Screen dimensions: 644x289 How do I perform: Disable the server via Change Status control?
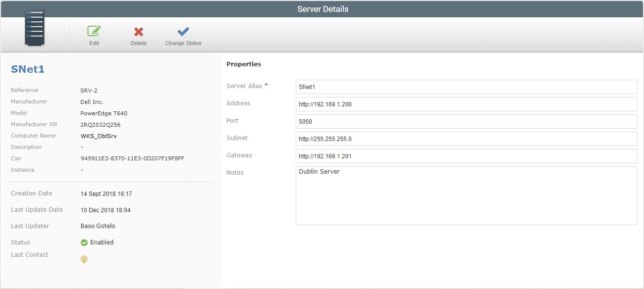tap(183, 35)
